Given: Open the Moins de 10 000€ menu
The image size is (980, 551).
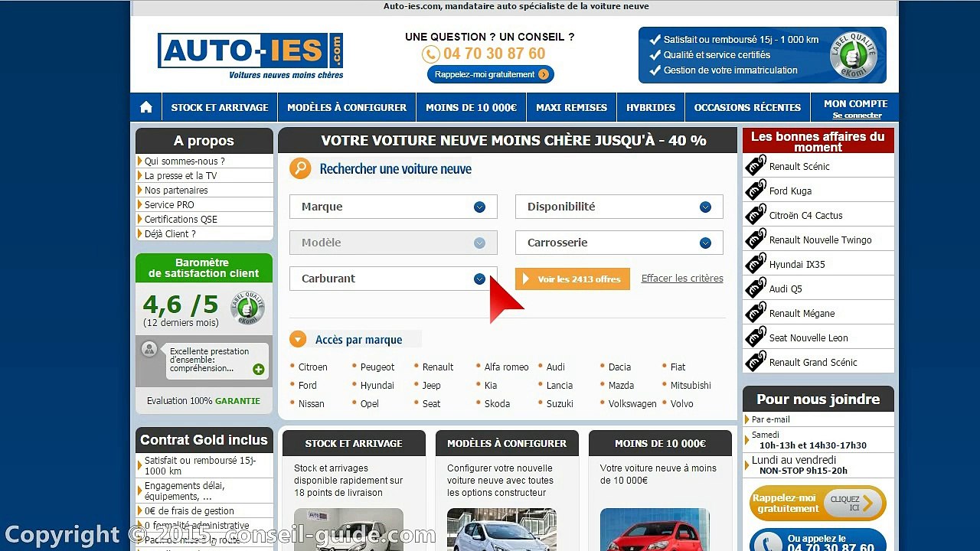Looking at the screenshot, I should click(472, 107).
